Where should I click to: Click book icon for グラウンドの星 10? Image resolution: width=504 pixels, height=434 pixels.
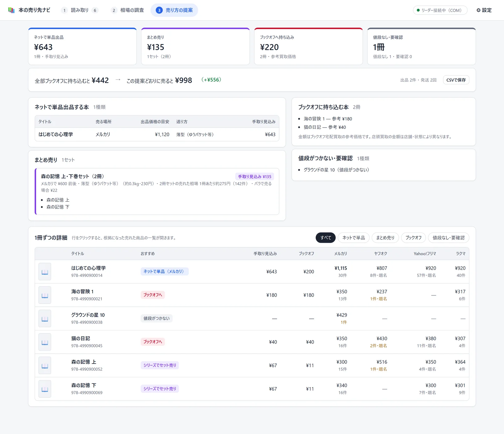tap(45, 319)
